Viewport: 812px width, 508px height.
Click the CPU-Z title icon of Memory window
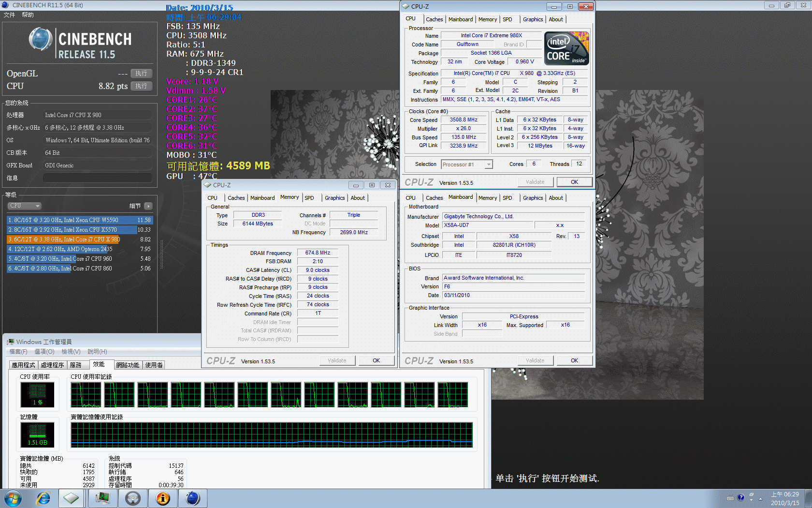tap(208, 185)
